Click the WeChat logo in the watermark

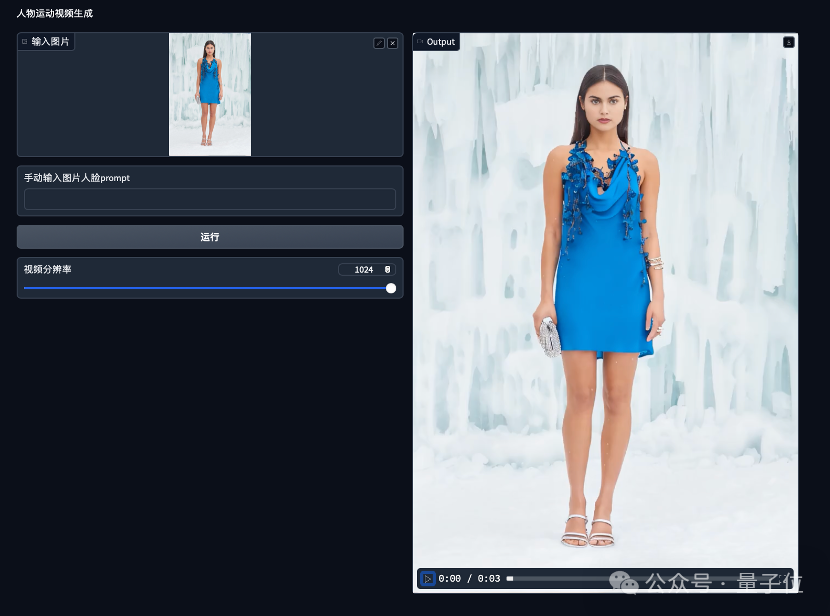pos(624,581)
